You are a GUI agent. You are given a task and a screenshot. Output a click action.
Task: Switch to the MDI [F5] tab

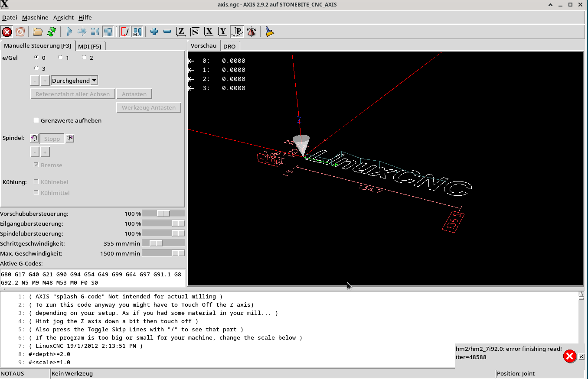pyautogui.click(x=90, y=46)
